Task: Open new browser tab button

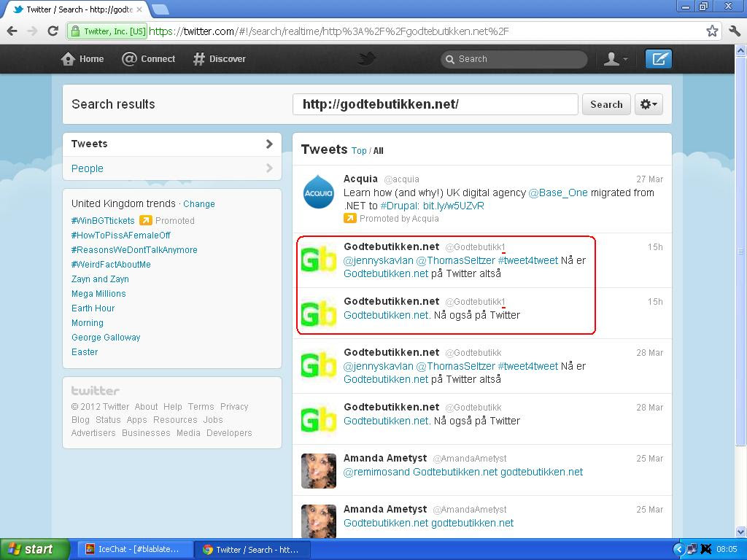Action: coord(160,9)
